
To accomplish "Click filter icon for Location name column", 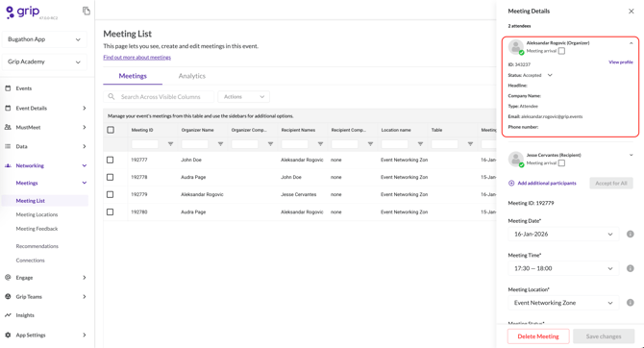I will coord(420,144).
